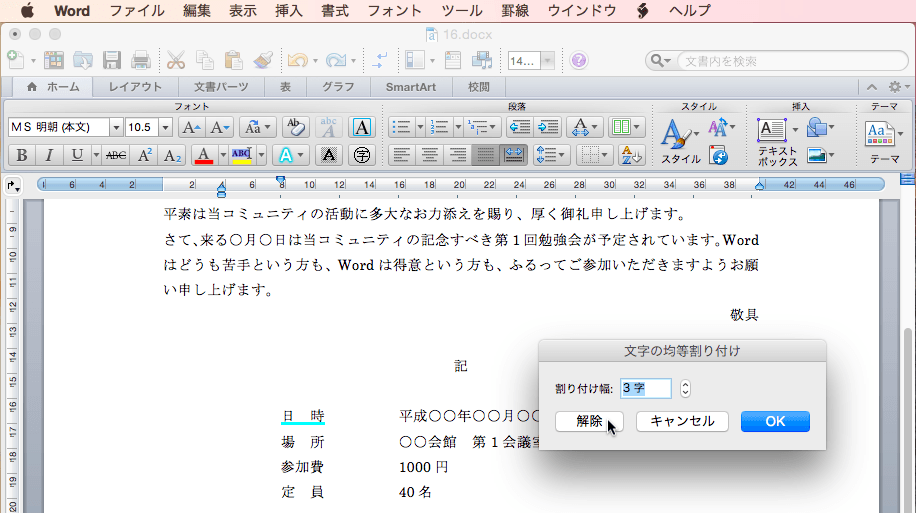Screen dimensions: 916x513
Task: Click the decrease indent icon
Action: click(519, 127)
